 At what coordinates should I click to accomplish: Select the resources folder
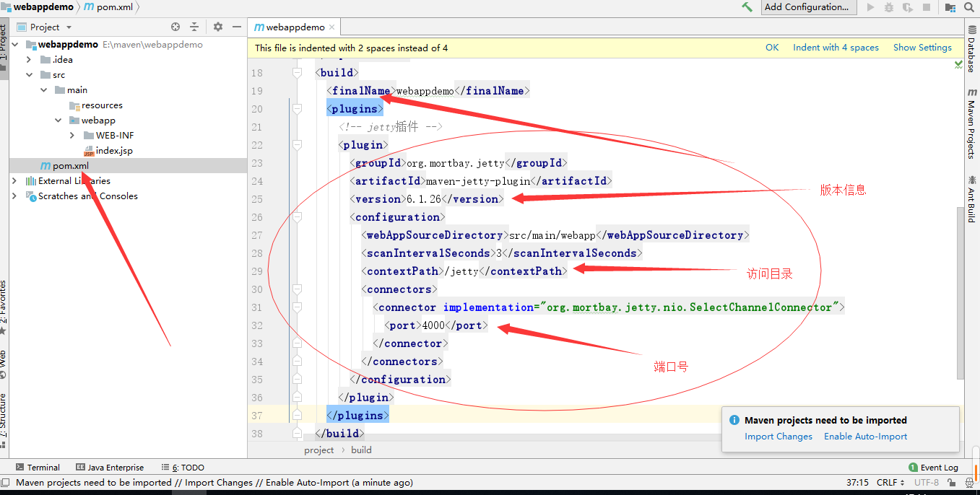point(96,105)
